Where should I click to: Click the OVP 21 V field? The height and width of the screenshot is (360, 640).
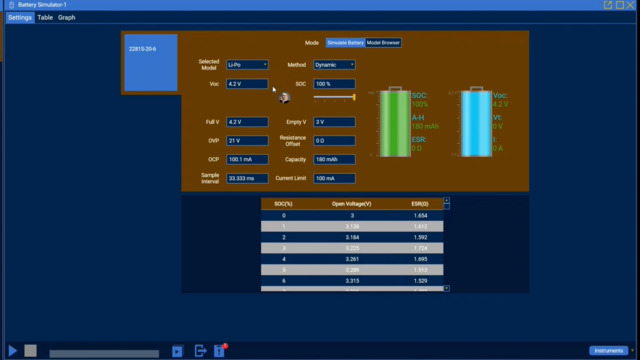(x=247, y=141)
